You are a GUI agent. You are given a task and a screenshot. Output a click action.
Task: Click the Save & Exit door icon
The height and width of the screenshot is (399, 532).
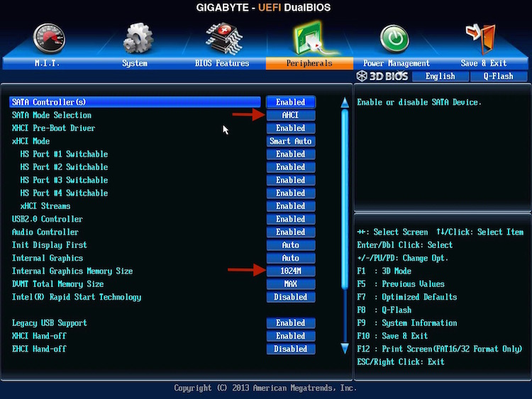[481, 38]
